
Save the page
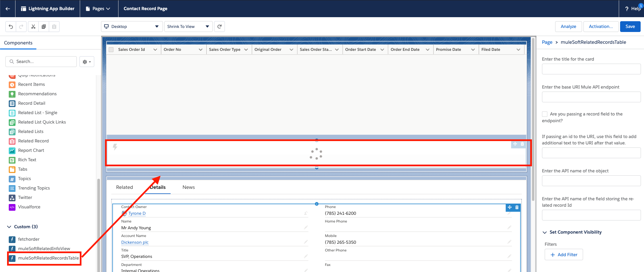coord(630,27)
